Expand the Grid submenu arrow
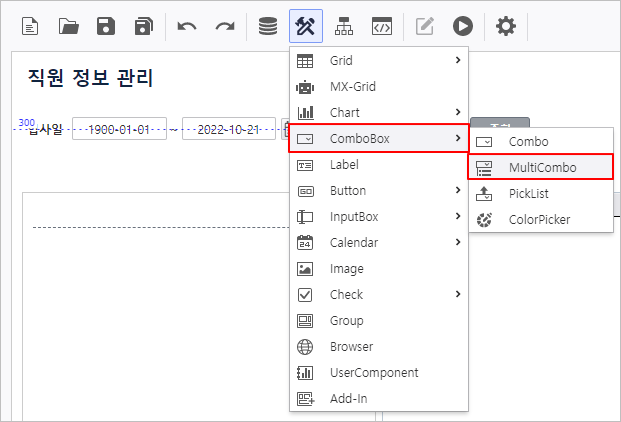Screen dimensions: 621x422 point(458,60)
